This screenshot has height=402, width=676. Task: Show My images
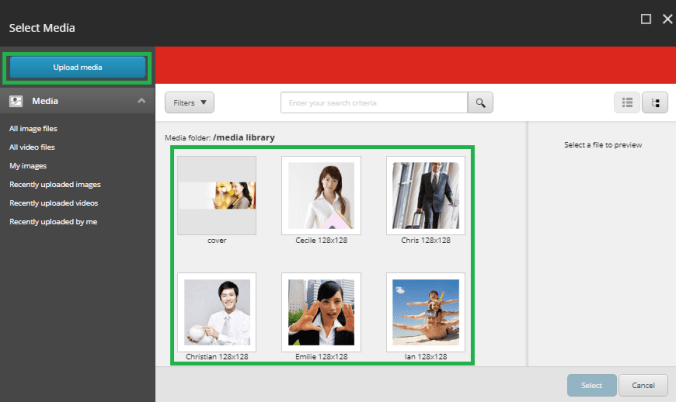point(28,166)
